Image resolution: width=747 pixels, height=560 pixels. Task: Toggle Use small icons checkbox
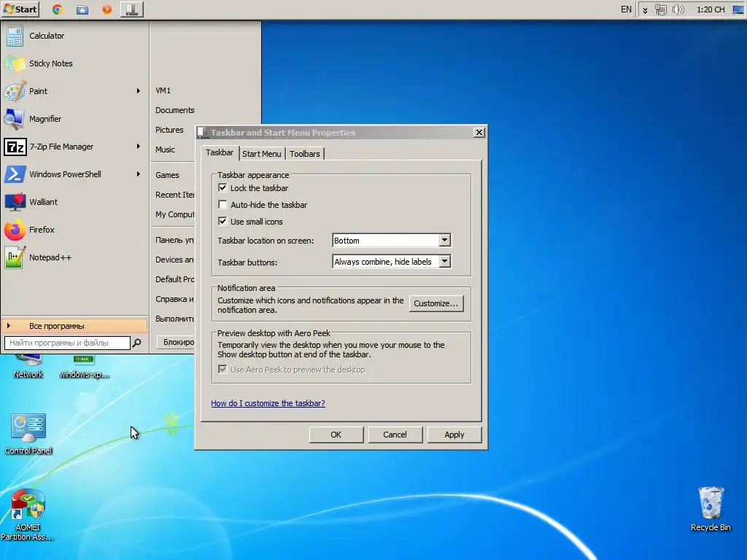pyautogui.click(x=222, y=221)
